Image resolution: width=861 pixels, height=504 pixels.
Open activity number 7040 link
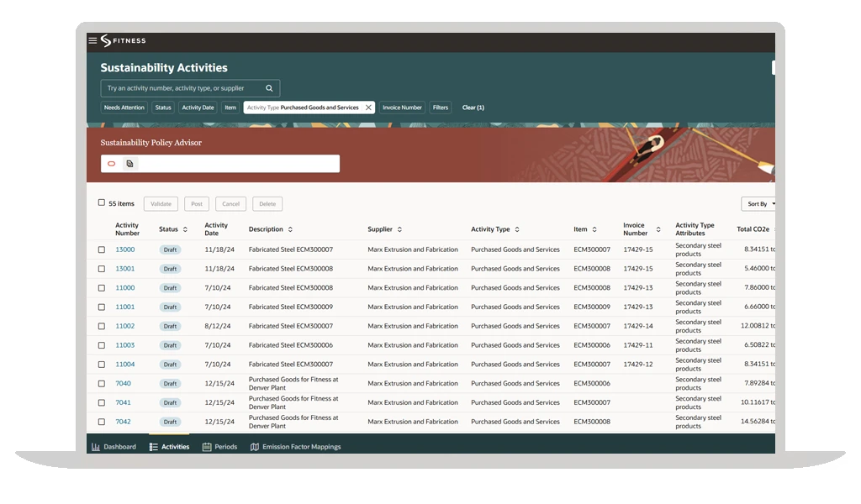click(x=123, y=383)
